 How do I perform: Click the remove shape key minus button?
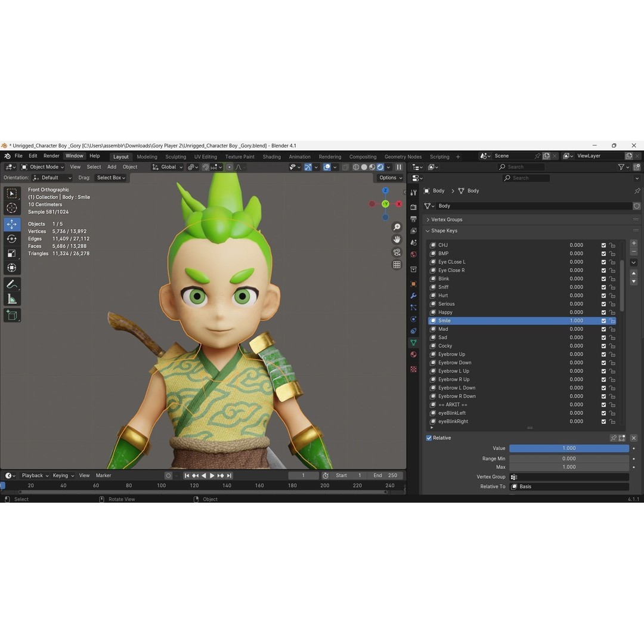[x=634, y=252]
